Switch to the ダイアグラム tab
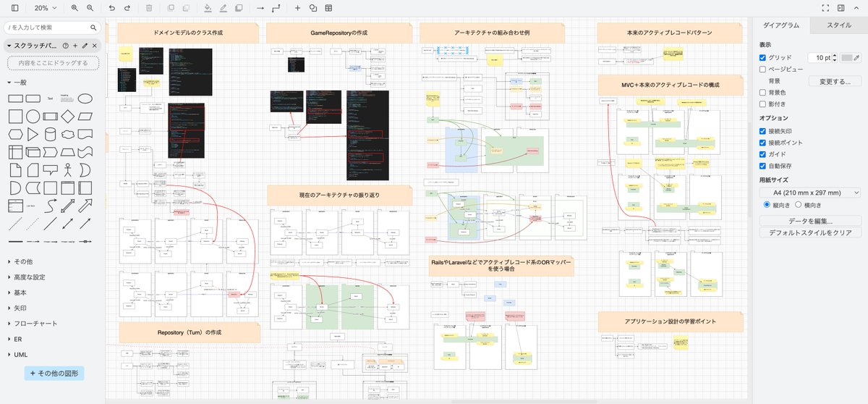Viewport: 868px width, 404px height. 781,25
